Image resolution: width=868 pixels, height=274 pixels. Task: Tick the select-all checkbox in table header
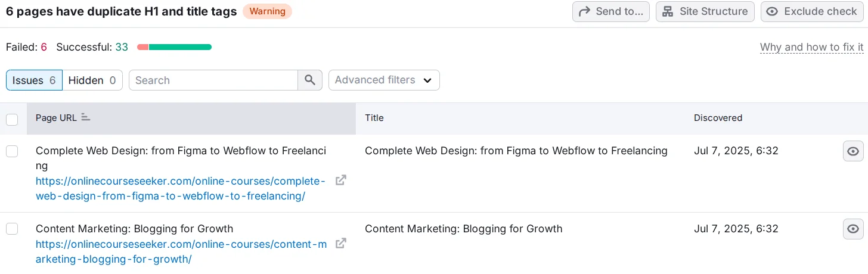(12, 120)
